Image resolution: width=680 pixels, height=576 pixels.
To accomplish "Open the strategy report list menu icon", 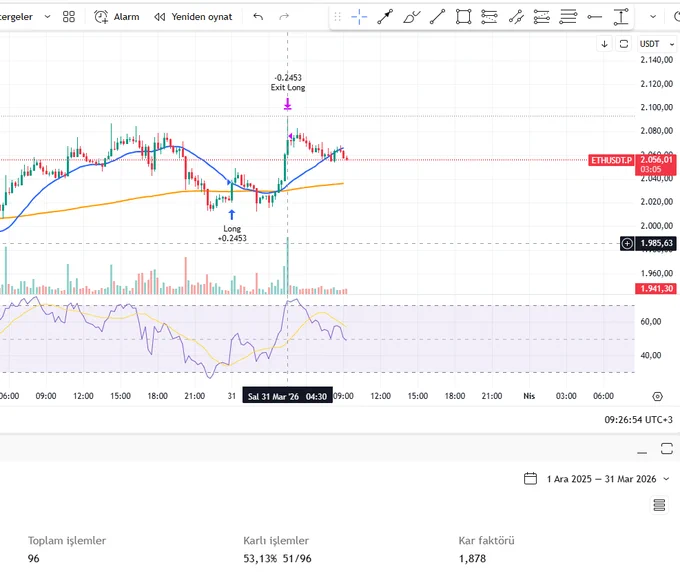I will (659, 505).
